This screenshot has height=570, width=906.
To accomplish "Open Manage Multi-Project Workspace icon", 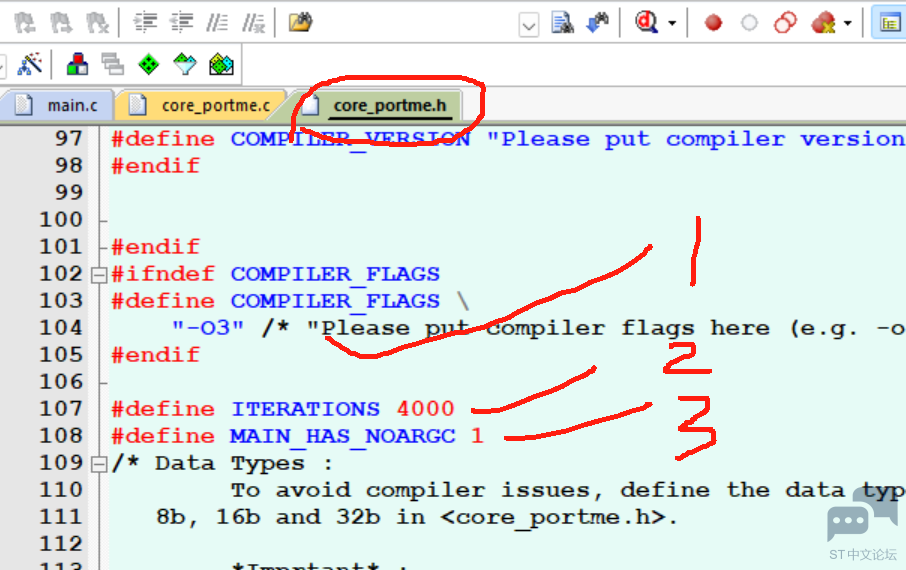I will coord(113,64).
